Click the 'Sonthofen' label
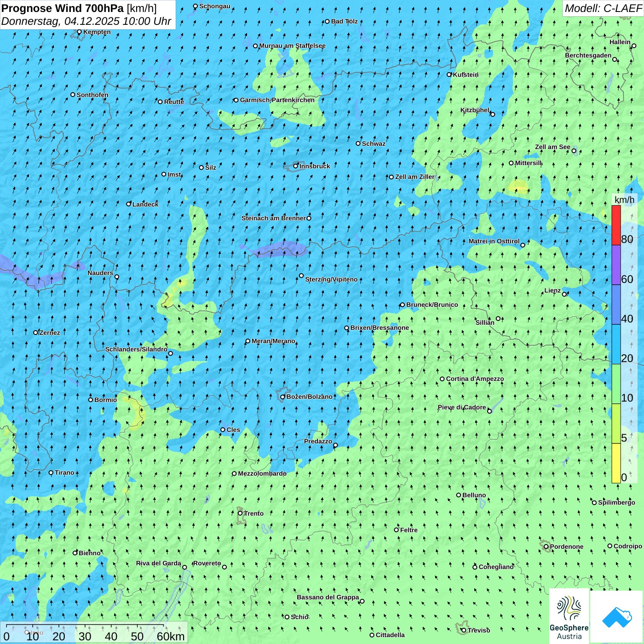 coord(92,95)
